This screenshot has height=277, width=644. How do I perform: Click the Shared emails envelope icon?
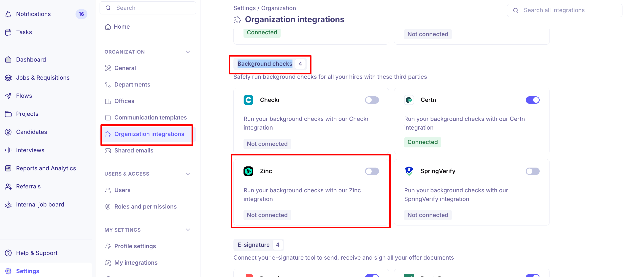coord(108,150)
